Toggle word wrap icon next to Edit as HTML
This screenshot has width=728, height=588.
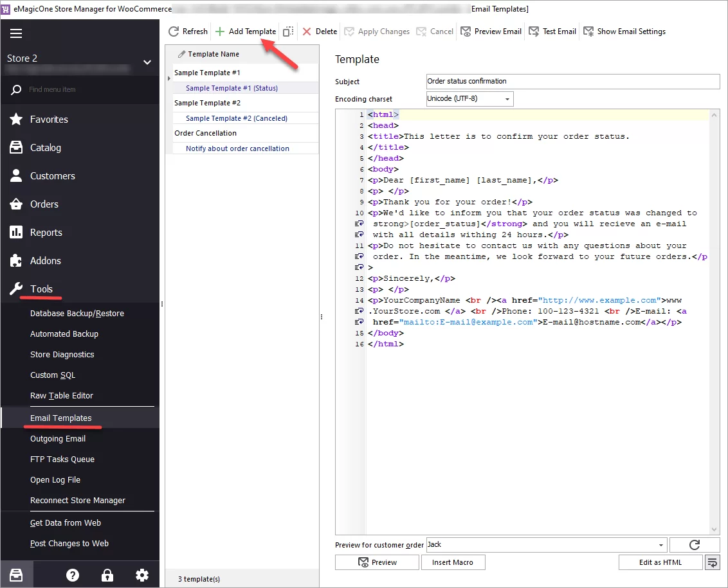coord(713,562)
